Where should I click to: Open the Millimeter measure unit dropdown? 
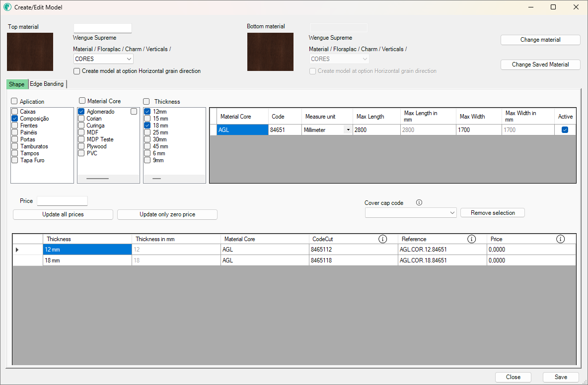click(348, 130)
